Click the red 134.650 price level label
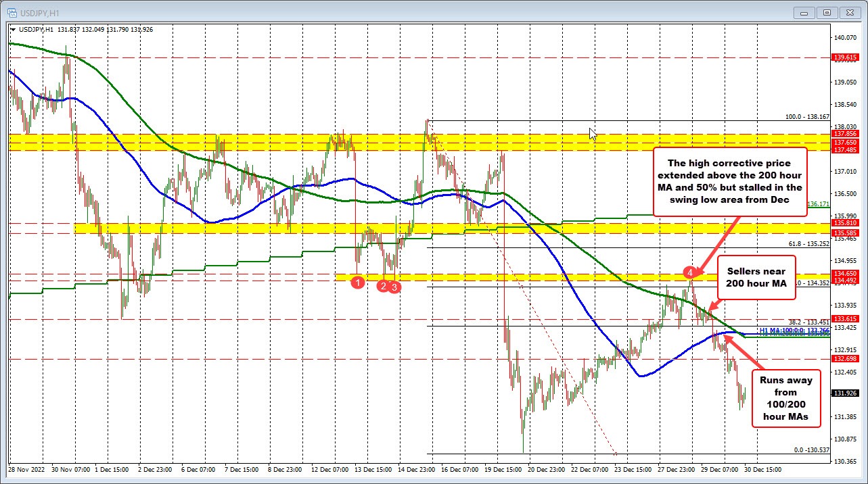868x484 pixels. coord(844,273)
